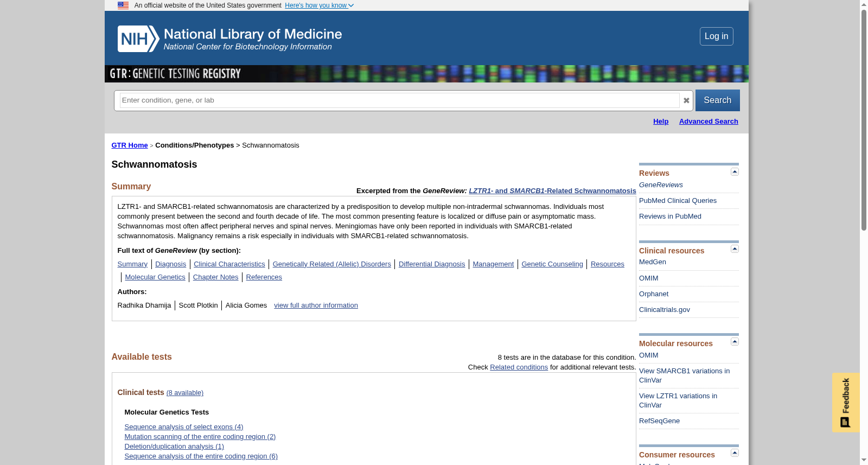The height and width of the screenshot is (465, 868).
Task: Collapse the Reviews panel
Action: pos(735,172)
